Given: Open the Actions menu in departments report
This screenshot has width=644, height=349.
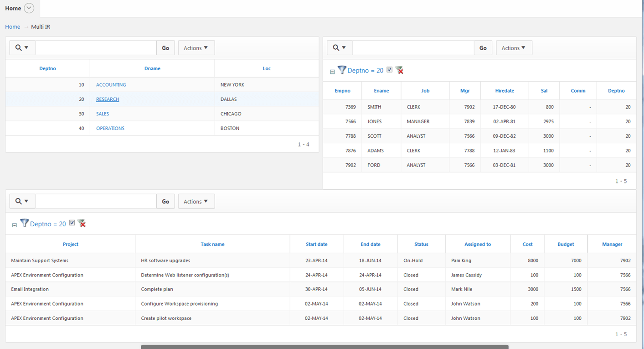Looking at the screenshot, I should click(x=196, y=47).
